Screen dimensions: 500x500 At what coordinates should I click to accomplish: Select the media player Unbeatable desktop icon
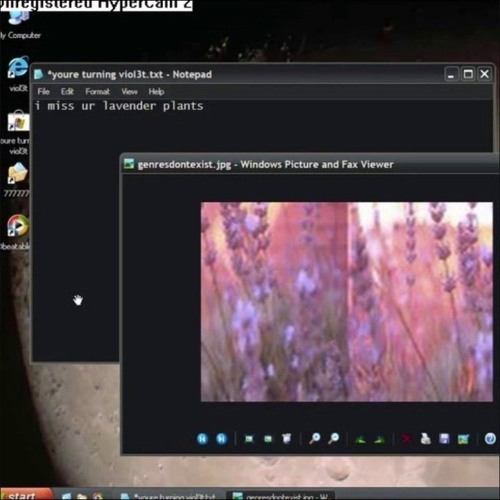16,232
